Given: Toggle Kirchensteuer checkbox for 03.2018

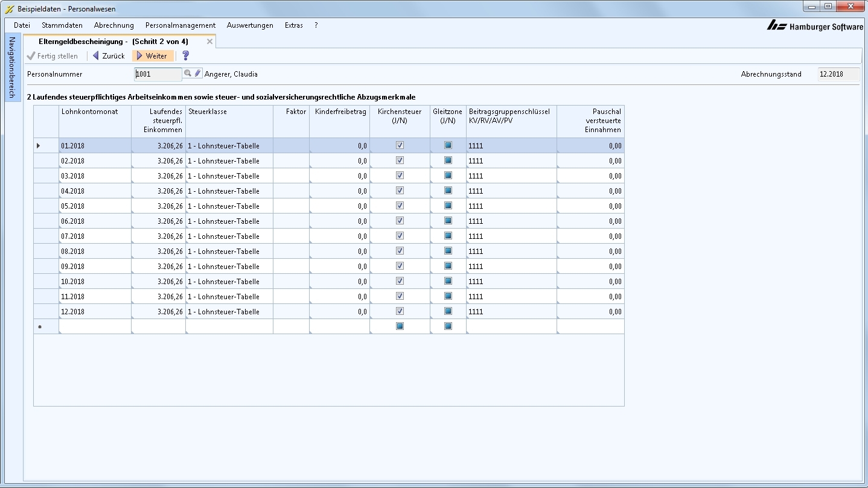Looking at the screenshot, I should pos(400,176).
